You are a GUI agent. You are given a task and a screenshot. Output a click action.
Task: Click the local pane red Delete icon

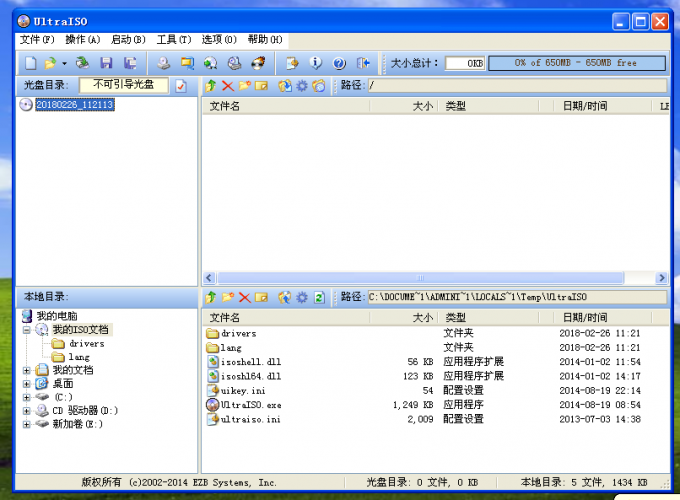pyautogui.click(x=245, y=297)
